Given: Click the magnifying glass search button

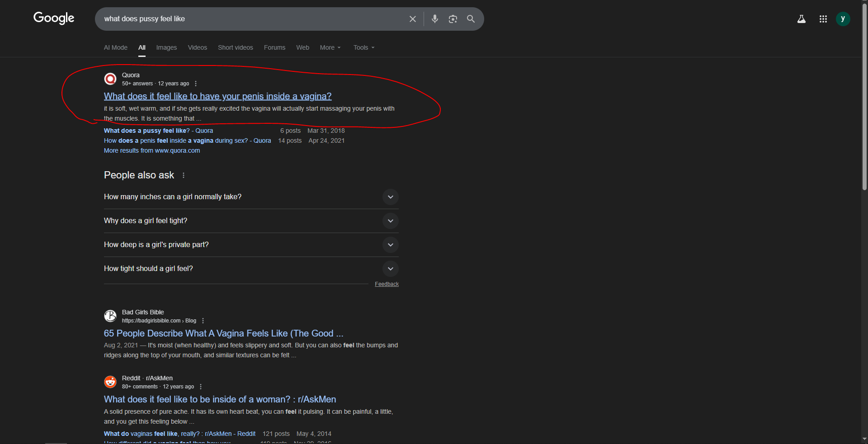Looking at the screenshot, I should pos(471,19).
